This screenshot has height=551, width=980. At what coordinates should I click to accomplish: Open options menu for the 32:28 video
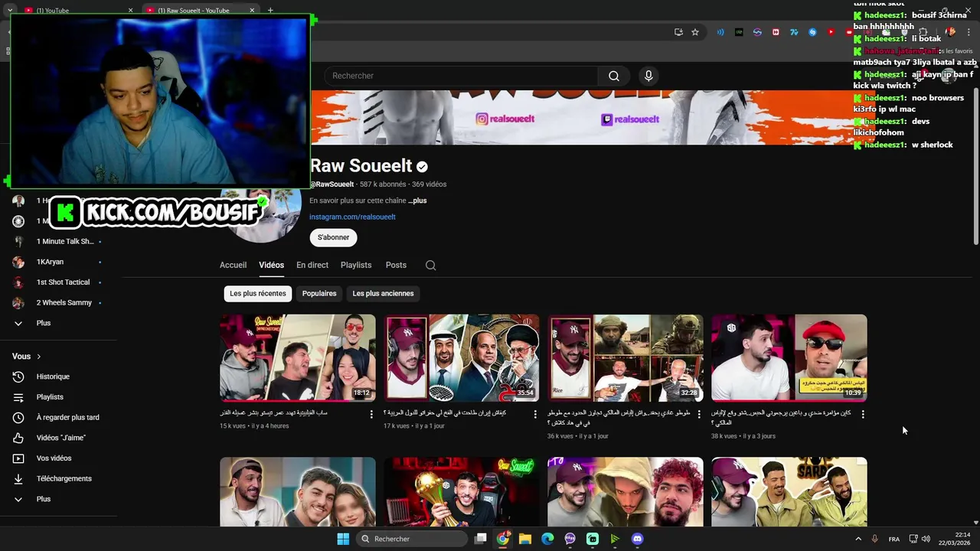[x=699, y=414]
